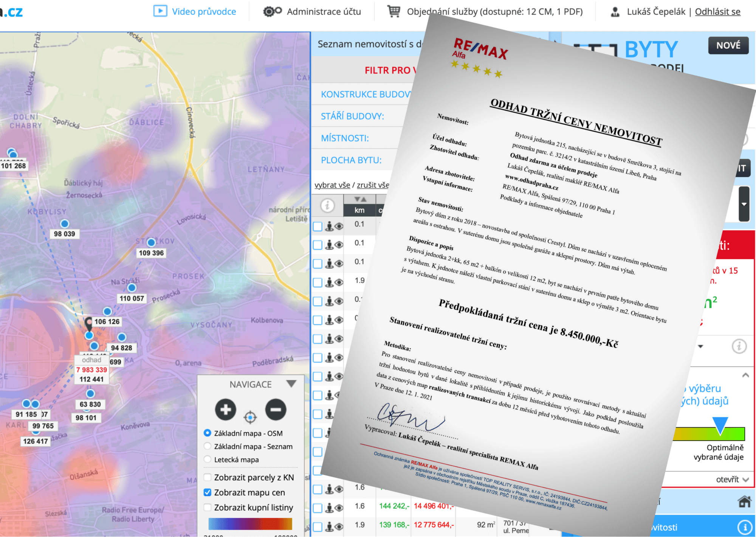The height and width of the screenshot is (537, 756).
Task: Open the Video průvodce menu item
Action: [204, 11]
